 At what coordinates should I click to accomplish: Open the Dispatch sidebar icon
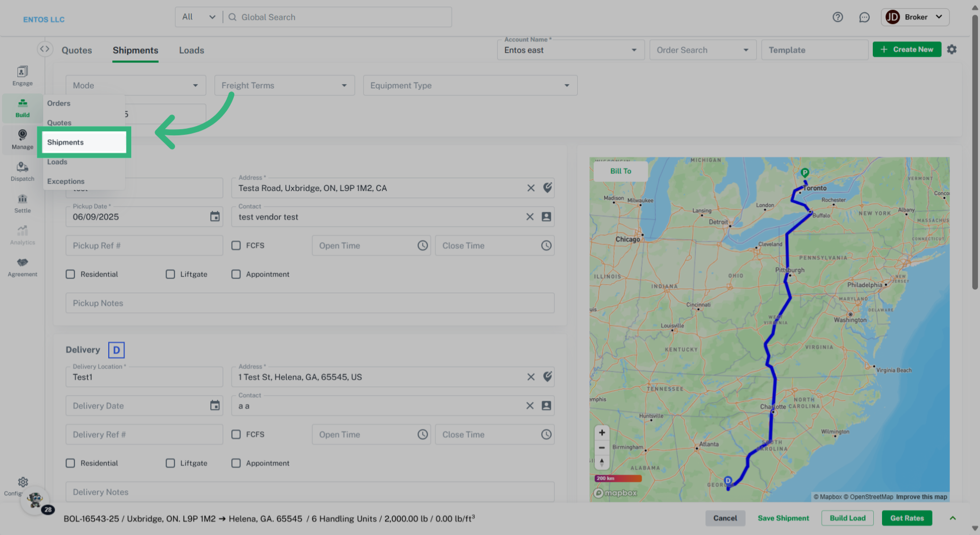pyautogui.click(x=22, y=172)
